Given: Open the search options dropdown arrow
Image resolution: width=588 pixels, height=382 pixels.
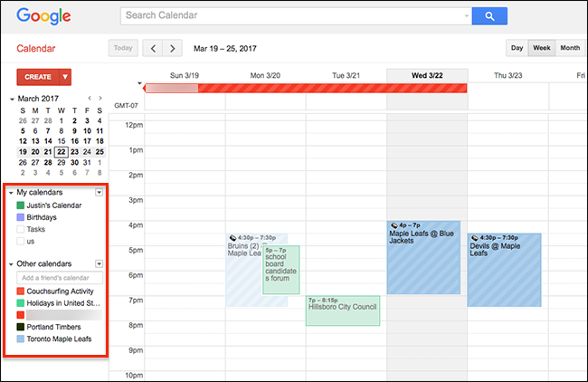Looking at the screenshot, I should pyautogui.click(x=467, y=16).
